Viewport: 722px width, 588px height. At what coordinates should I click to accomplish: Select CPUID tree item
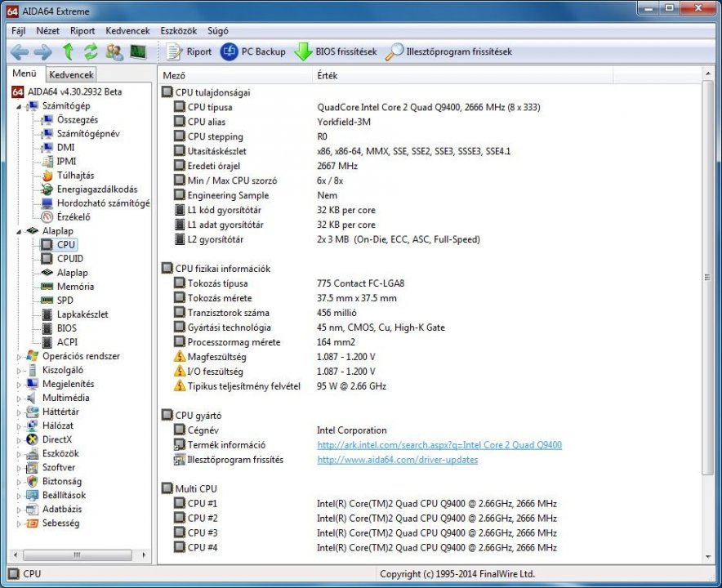70,259
